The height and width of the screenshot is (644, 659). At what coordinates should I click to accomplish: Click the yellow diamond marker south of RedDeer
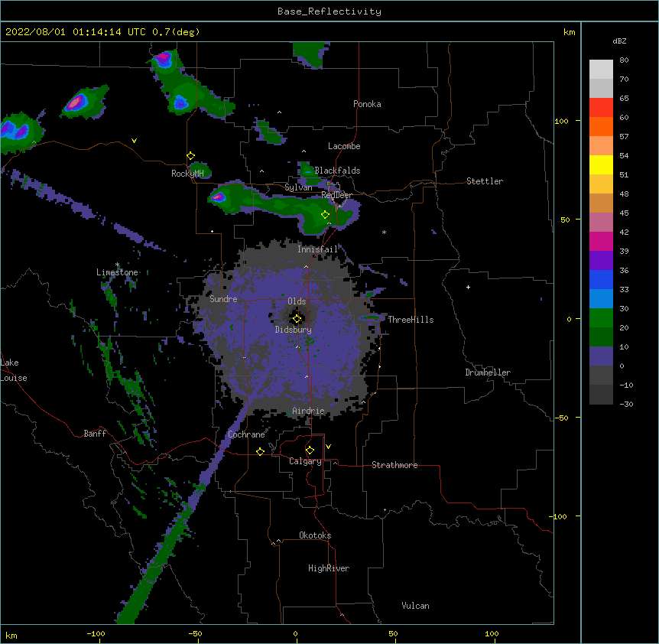click(x=325, y=215)
